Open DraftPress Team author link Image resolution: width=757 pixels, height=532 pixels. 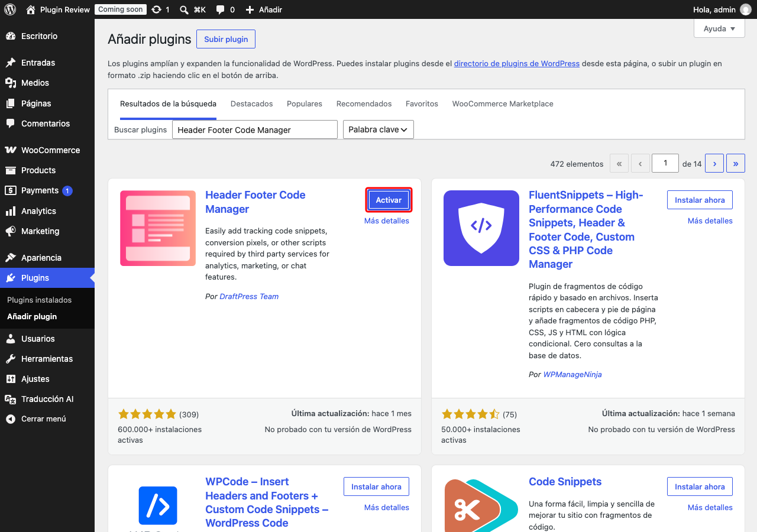249,297
